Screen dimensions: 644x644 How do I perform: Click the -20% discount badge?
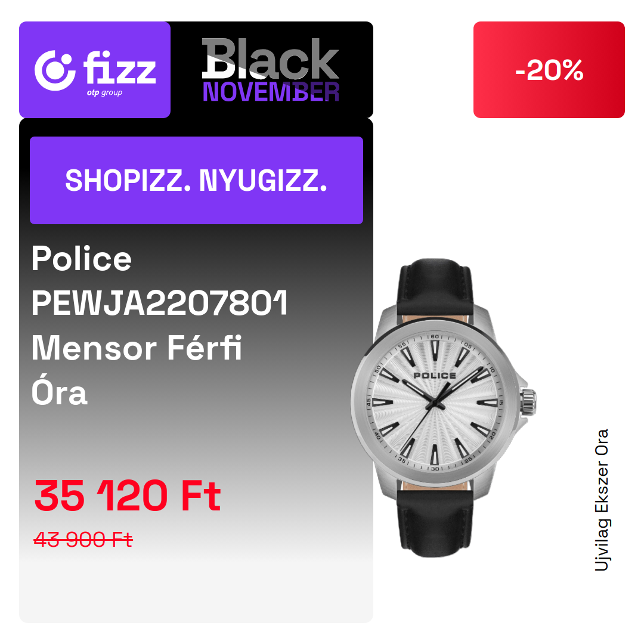(549, 70)
